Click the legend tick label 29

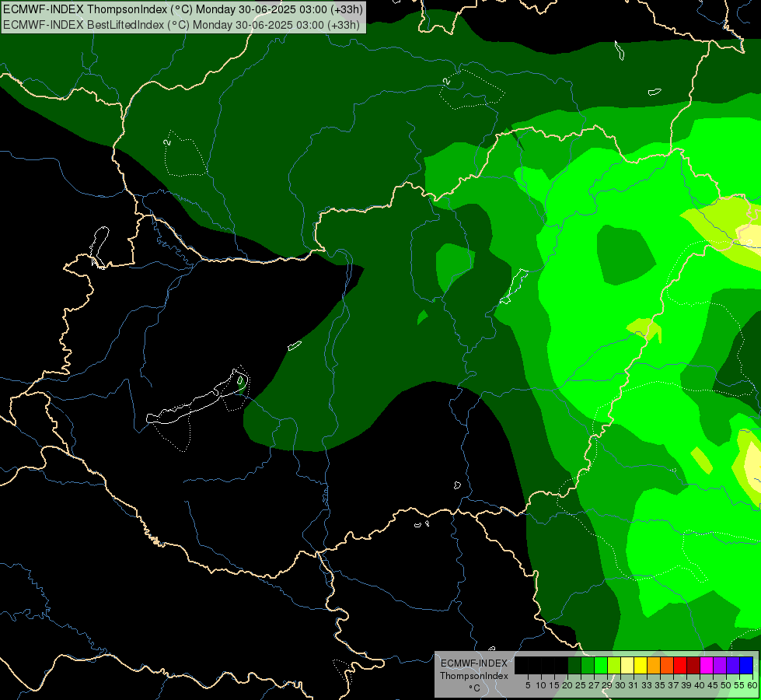607,685
